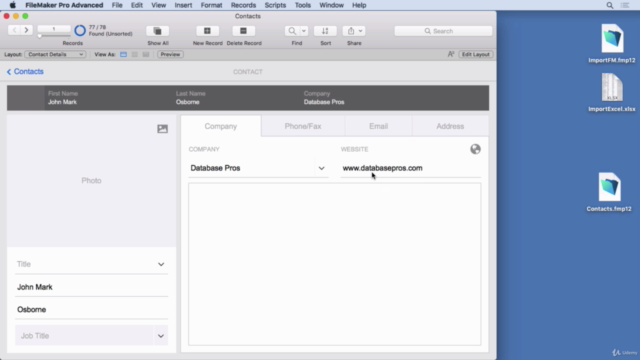The image size is (640, 360).
Task: Click the Last Name header value Osborne
Action: [x=188, y=102]
